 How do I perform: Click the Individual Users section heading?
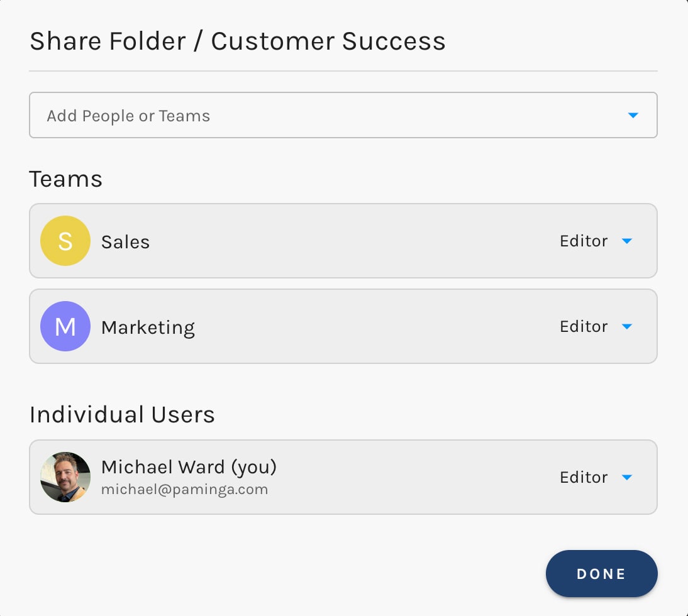point(122,414)
